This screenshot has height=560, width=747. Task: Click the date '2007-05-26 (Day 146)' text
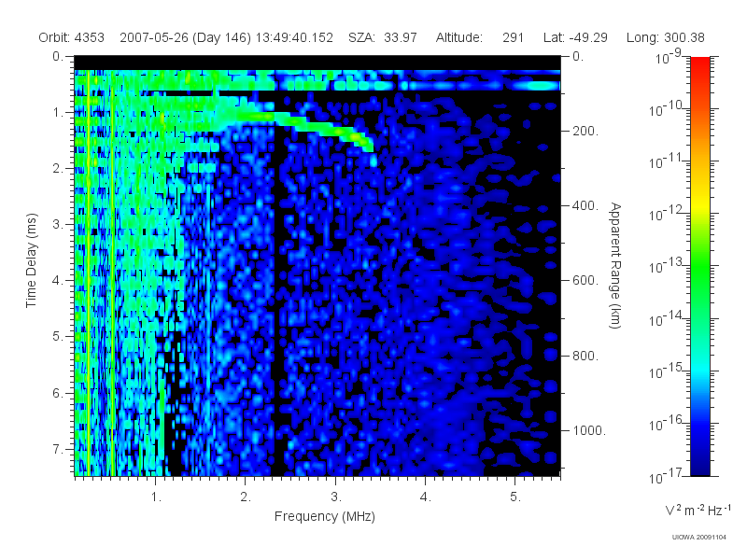coord(185,37)
